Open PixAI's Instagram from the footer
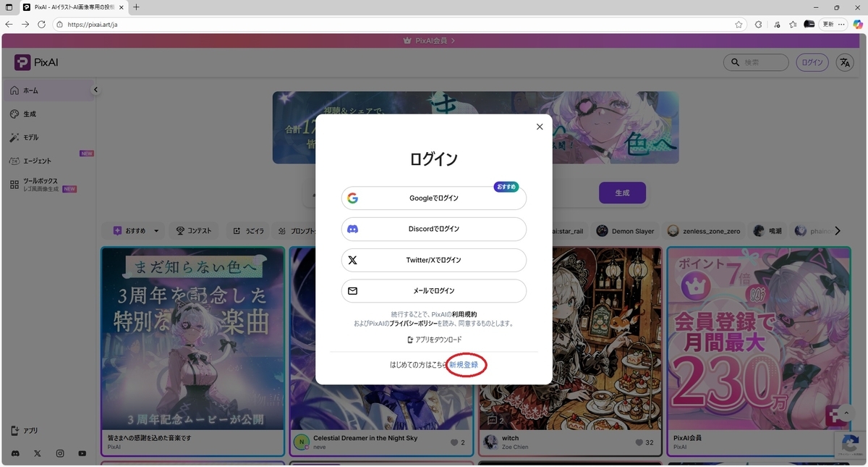The image size is (868, 467). [59, 453]
